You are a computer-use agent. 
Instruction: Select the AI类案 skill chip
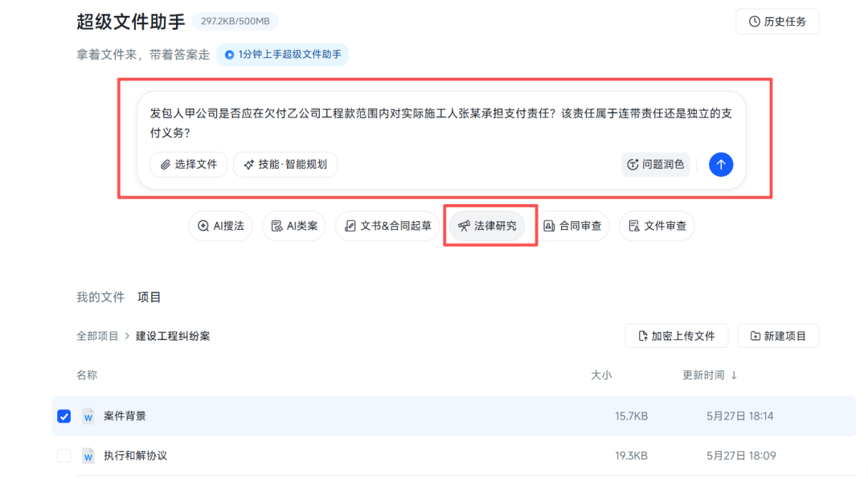pos(294,226)
